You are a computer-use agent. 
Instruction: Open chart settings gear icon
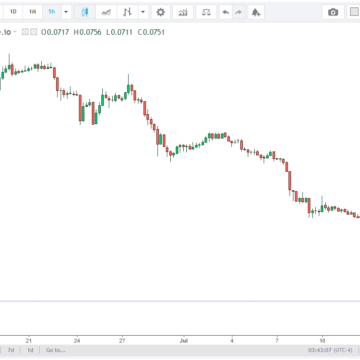click(161, 12)
